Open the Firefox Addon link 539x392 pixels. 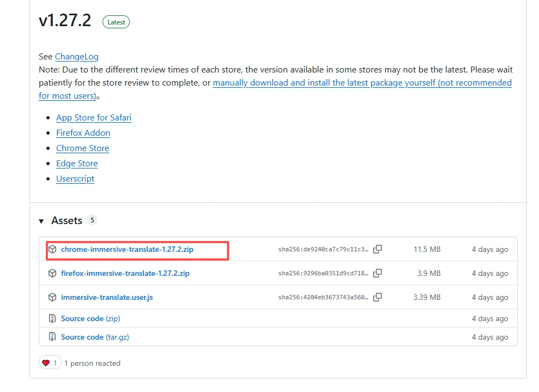click(83, 133)
